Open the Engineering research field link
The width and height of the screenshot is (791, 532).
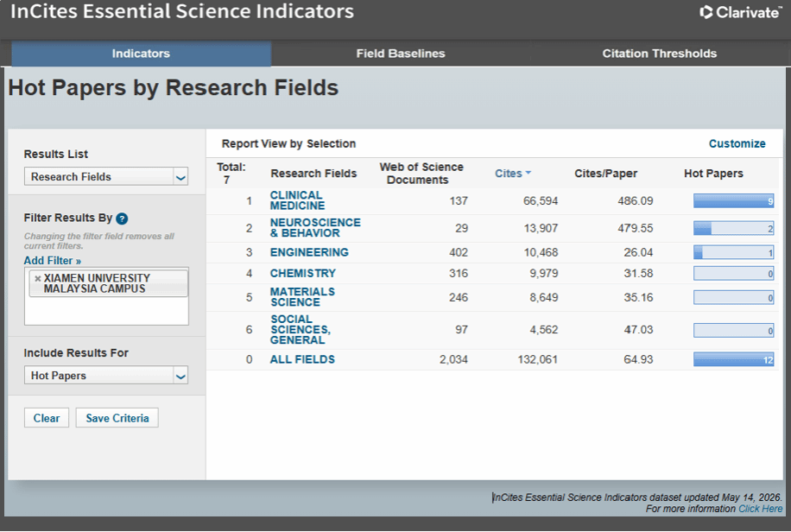click(309, 252)
